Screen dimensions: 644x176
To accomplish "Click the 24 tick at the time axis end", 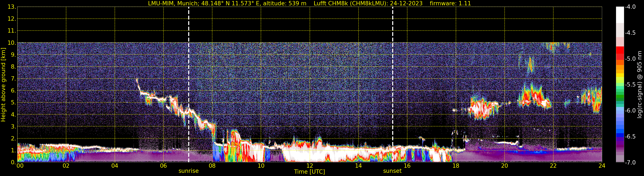I will 602,166.
